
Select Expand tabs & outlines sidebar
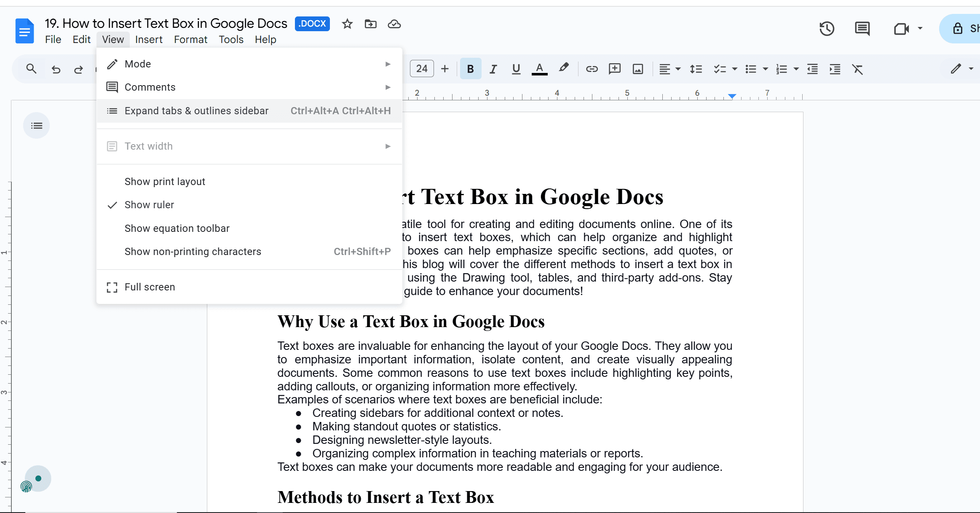[x=249, y=111]
